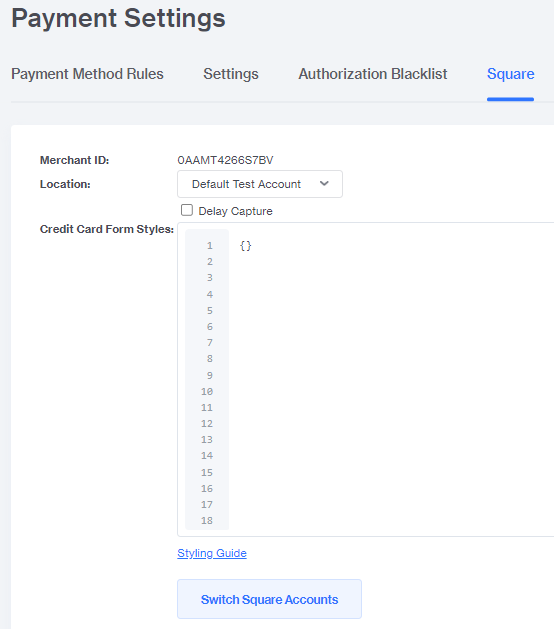Open the Payment Method Rules tab
This screenshot has width=554, height=629.
click(x=87, y=74)
